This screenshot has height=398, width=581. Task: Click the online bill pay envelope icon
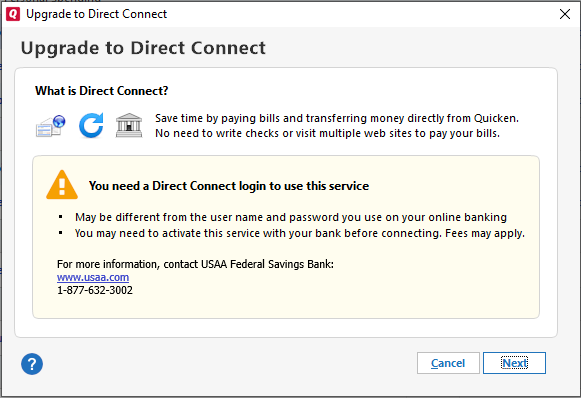click(x=51, y=126)
